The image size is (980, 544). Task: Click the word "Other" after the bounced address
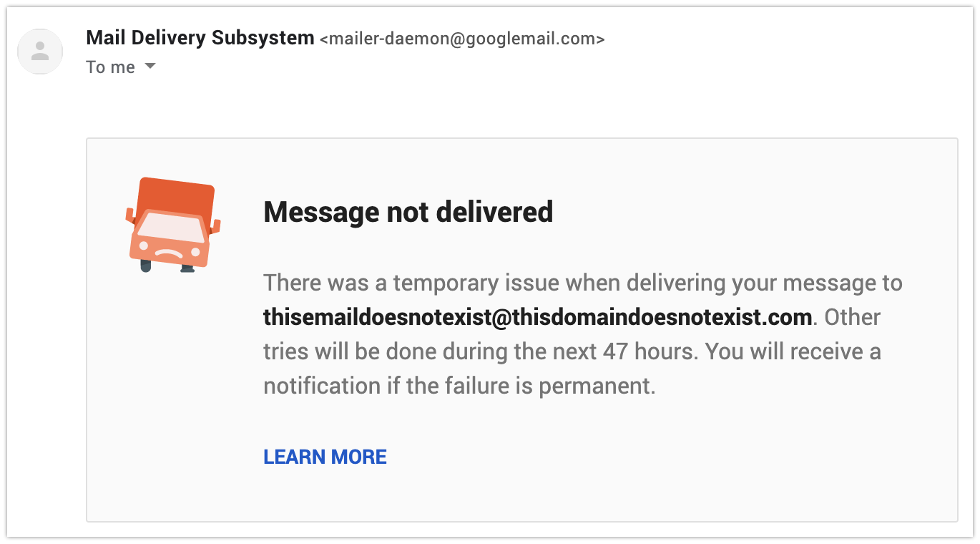pyautogui.click(x=852, y=317)
